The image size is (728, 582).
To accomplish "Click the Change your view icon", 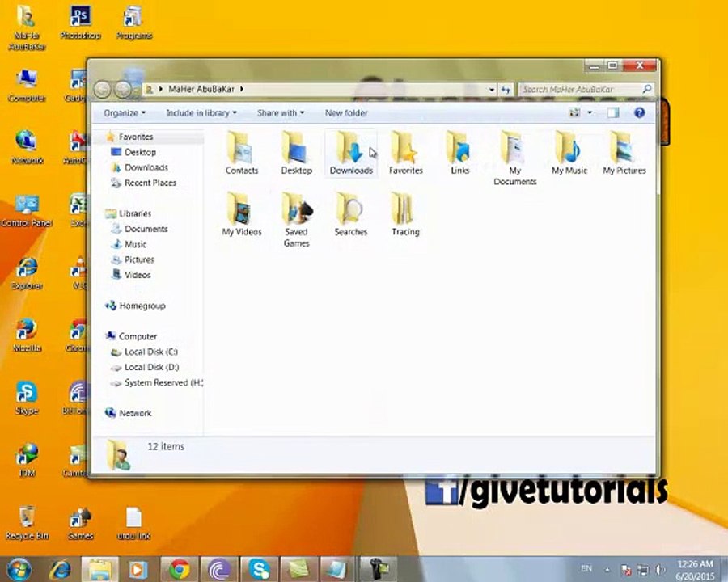I will pos(575,113).
